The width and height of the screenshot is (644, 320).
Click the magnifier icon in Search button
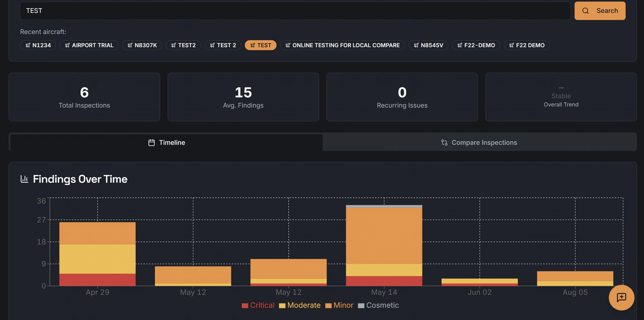point(585,11)
